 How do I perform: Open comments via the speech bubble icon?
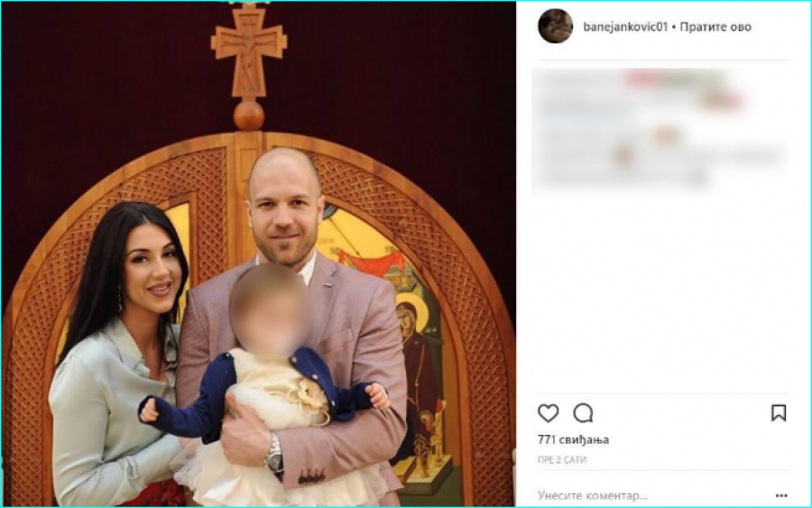click(x=583, y=413)
